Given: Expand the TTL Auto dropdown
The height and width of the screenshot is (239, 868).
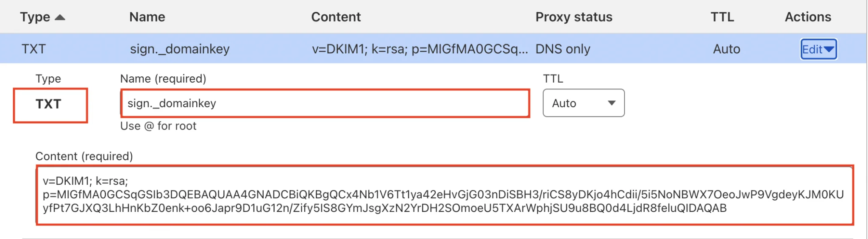Looking at the screenshot, I should pyautogui.click(x=584, y=103).
